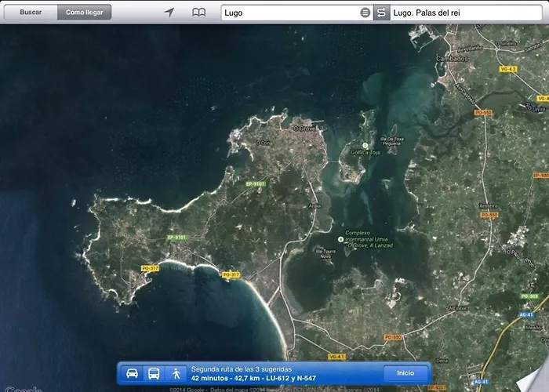Select public transit bus mode
Image resolution: width=549 pixels, height=392 pixels.
point(155,372)
